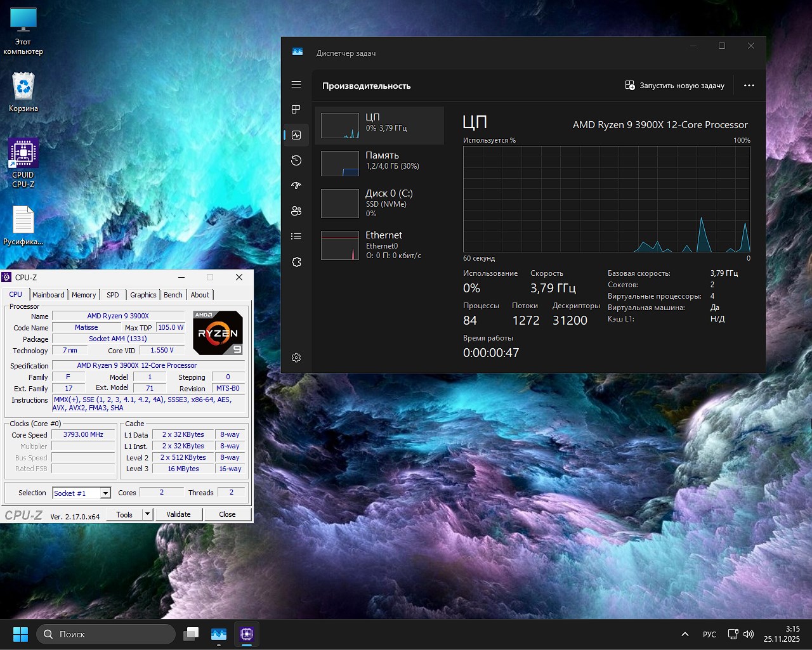
Task: Click Запустить новую задачу in Task Manager
Action: [x=674, y=85]
